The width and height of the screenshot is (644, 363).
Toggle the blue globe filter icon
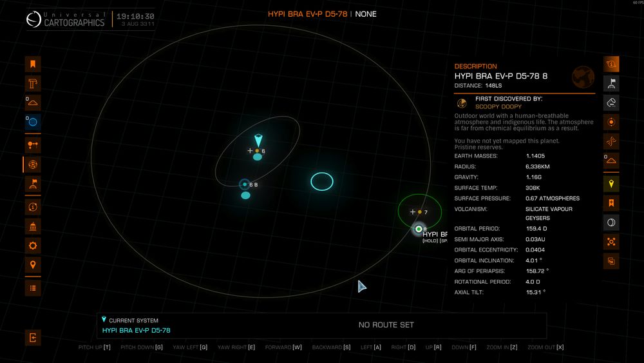[x=33, y=122]
